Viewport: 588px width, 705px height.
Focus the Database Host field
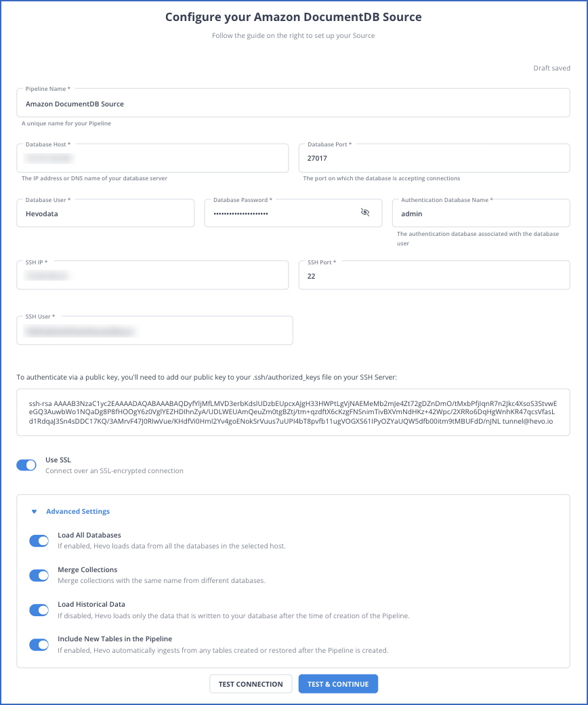point(152,158)
